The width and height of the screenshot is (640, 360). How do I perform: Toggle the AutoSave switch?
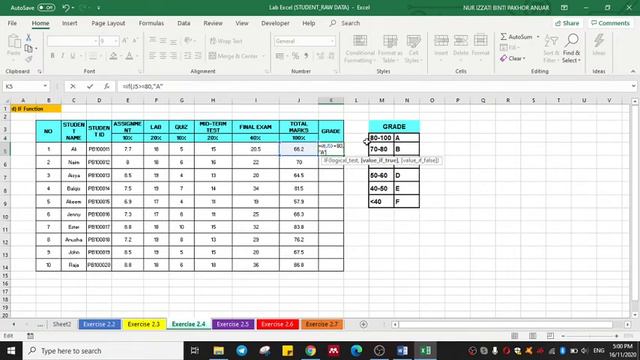[46, 7]
